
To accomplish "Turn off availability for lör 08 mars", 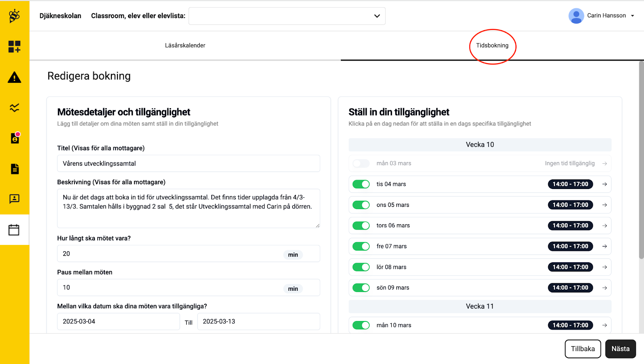I will coord(361,267).
